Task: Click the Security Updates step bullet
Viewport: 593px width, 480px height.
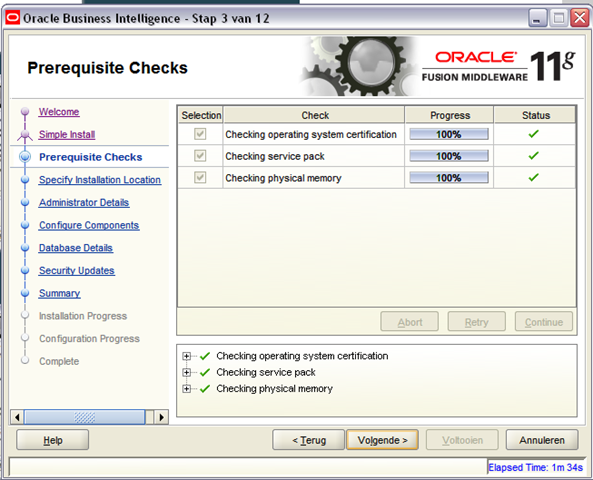Action: click(x=25, y=270)
